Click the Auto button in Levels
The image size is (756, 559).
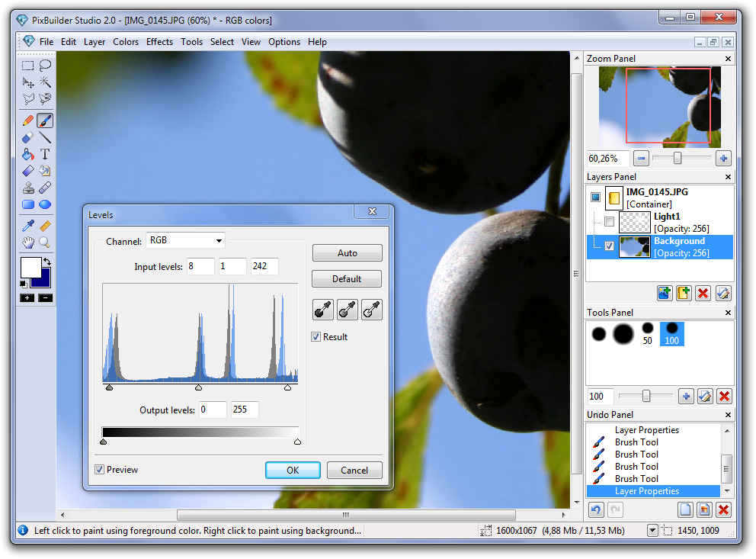[x=347, y=253]
